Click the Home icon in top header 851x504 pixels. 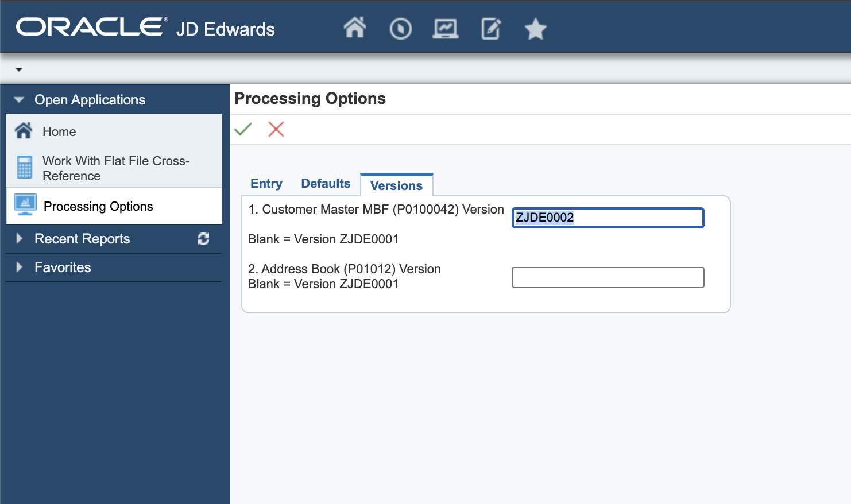354,28
